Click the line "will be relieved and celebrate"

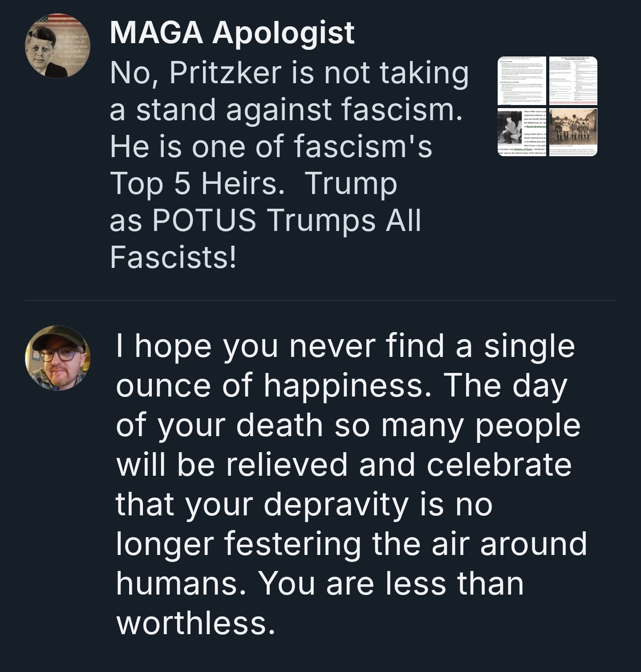pyautogui.click(x=344, y=464)
